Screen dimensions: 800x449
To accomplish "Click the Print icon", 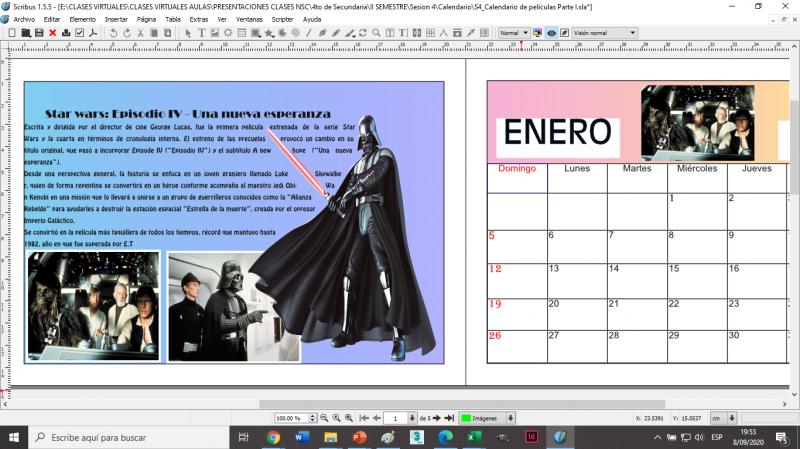I will coord(66,33).
